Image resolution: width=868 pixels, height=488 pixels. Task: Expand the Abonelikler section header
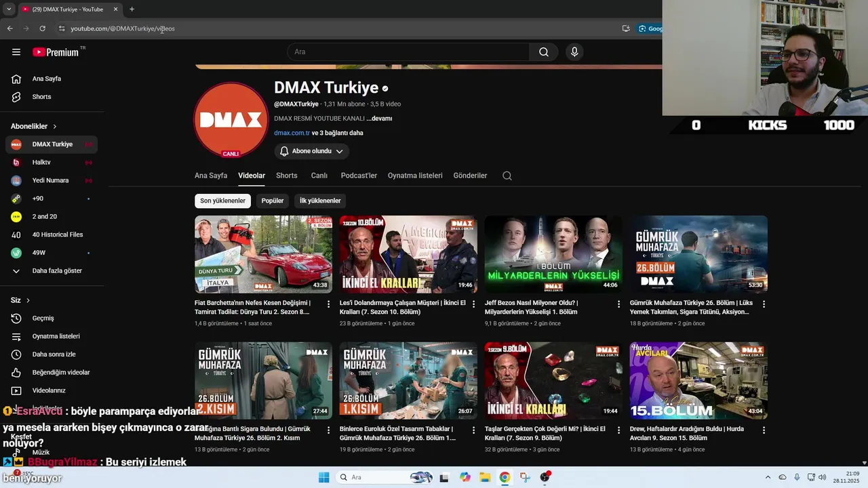tap(34, 127)
